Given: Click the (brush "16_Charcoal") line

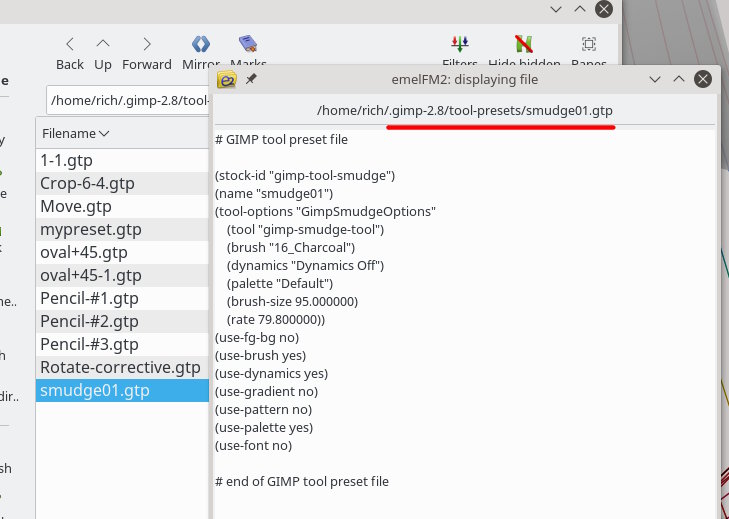Looking at the screenshot, I should click(x=291, y=247).
